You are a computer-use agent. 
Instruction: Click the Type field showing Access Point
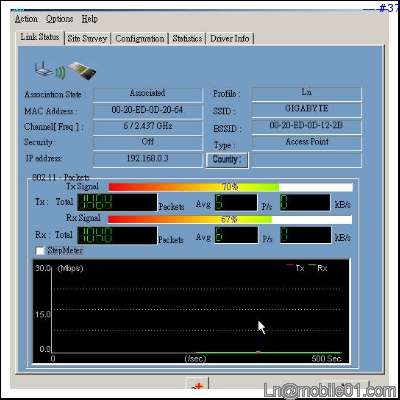307,143
